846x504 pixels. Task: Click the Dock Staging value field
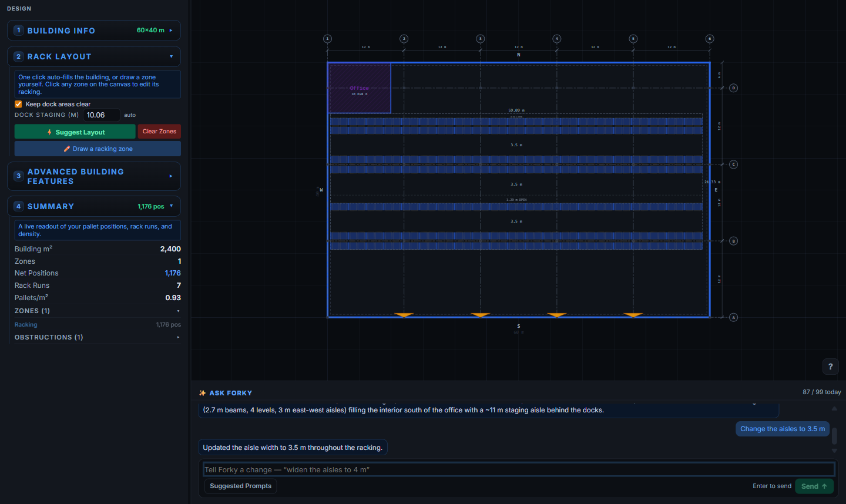click(x=101, y=115)
